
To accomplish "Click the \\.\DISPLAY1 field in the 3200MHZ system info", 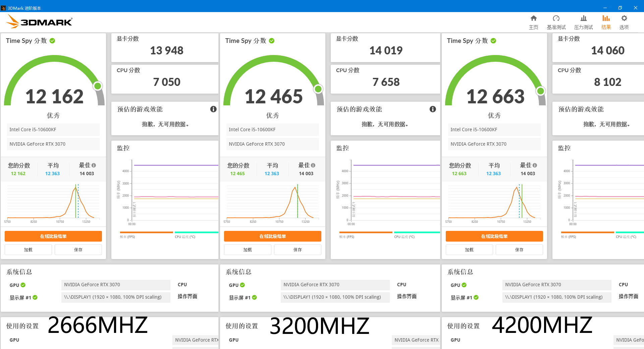I will (x=335, y=297).
